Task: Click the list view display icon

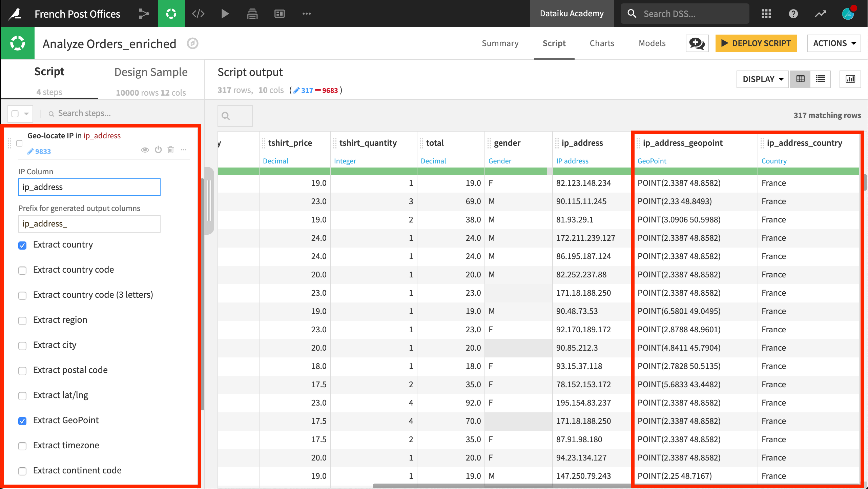Action: click(x=821, y=79)
